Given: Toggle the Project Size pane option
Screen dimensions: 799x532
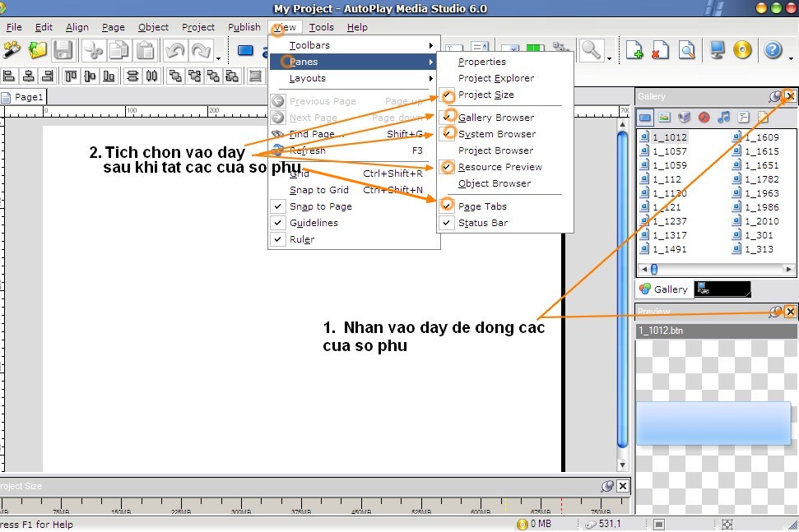Looking at the screenshot, I should point(486,95).
